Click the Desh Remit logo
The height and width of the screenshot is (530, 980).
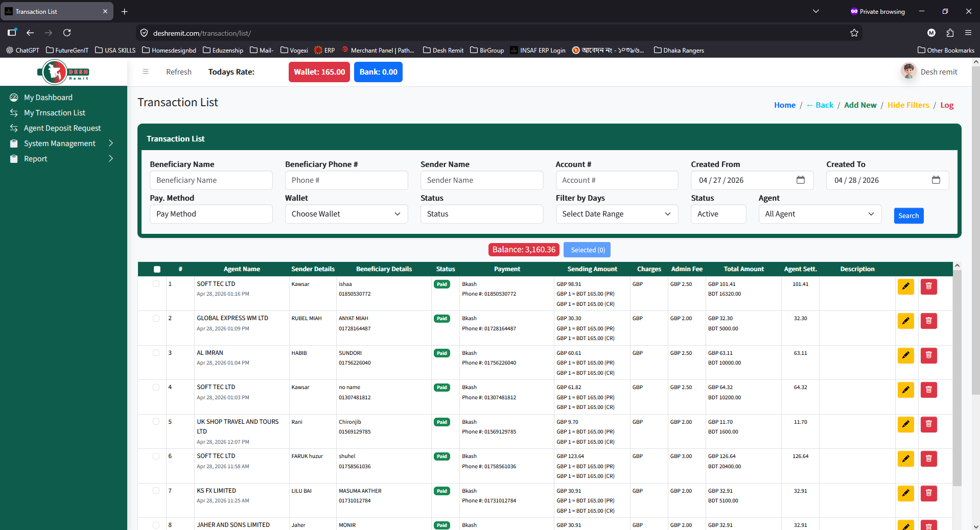pyautogui.click(x=63, y=72)
